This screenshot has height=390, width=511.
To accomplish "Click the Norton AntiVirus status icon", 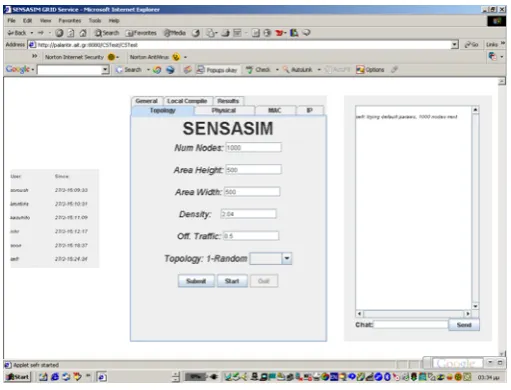I will click(176, 57).
